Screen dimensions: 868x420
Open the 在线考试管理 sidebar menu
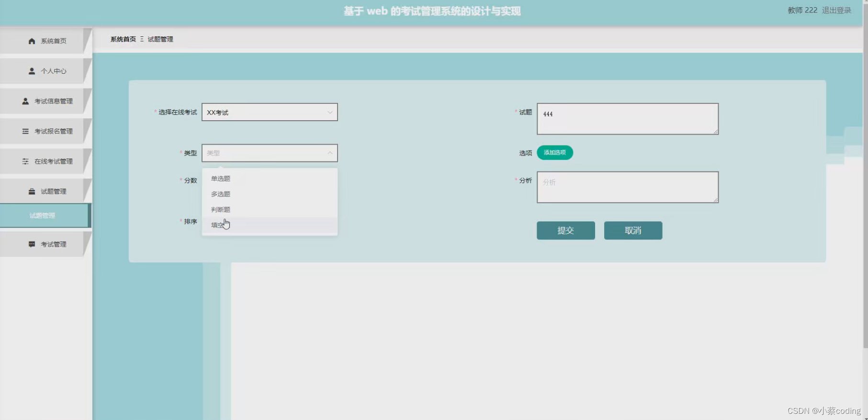45,161
